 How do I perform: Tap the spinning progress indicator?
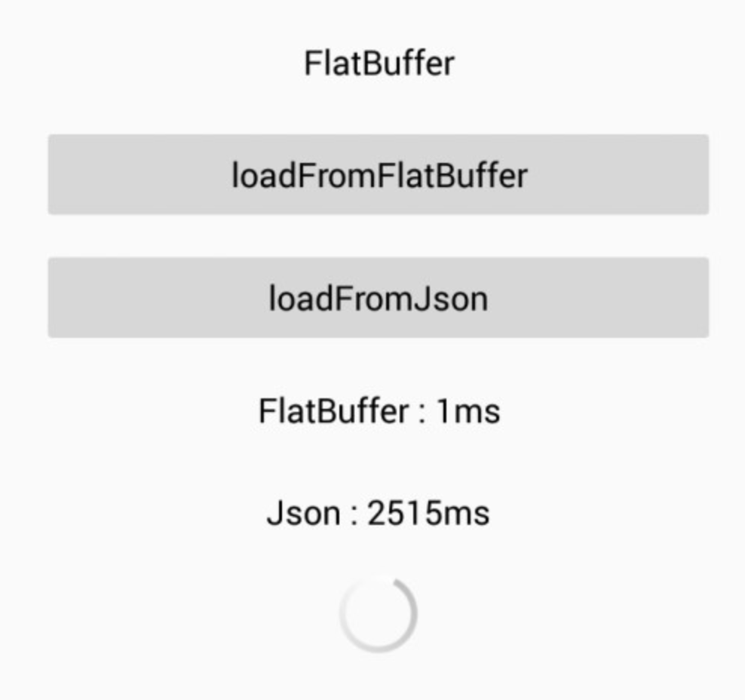(x=379, y=614)
